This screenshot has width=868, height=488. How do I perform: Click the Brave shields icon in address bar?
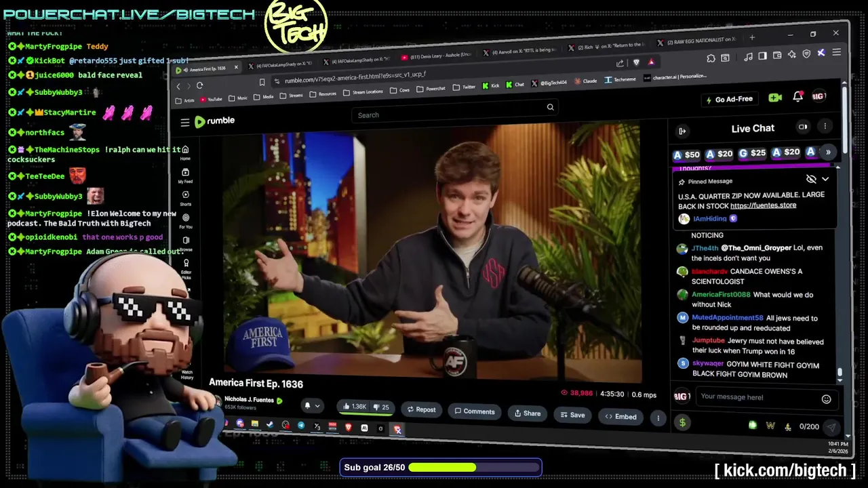[x=635, y=62]
